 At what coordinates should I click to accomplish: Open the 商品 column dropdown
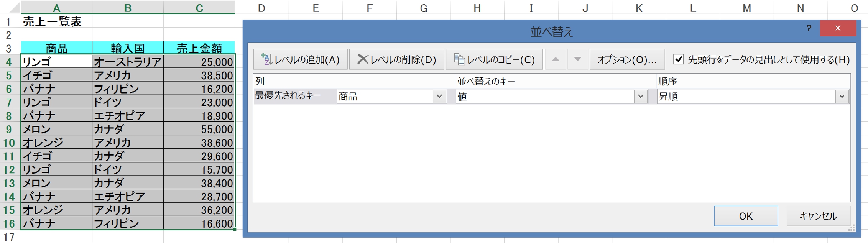point(439,97)
